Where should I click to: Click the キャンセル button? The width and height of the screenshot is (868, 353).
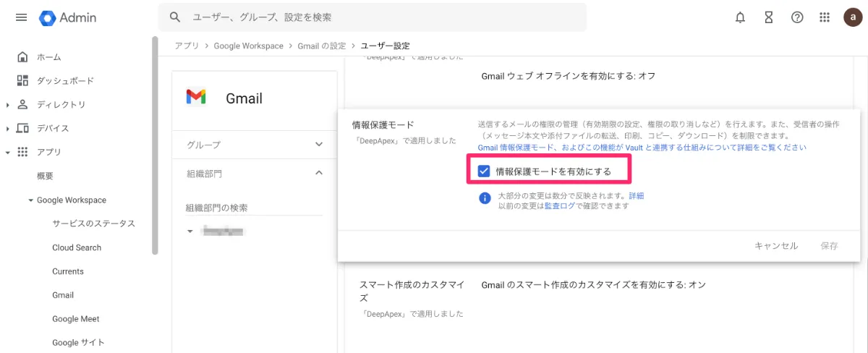pyautogui.click(x=776, y=246)
